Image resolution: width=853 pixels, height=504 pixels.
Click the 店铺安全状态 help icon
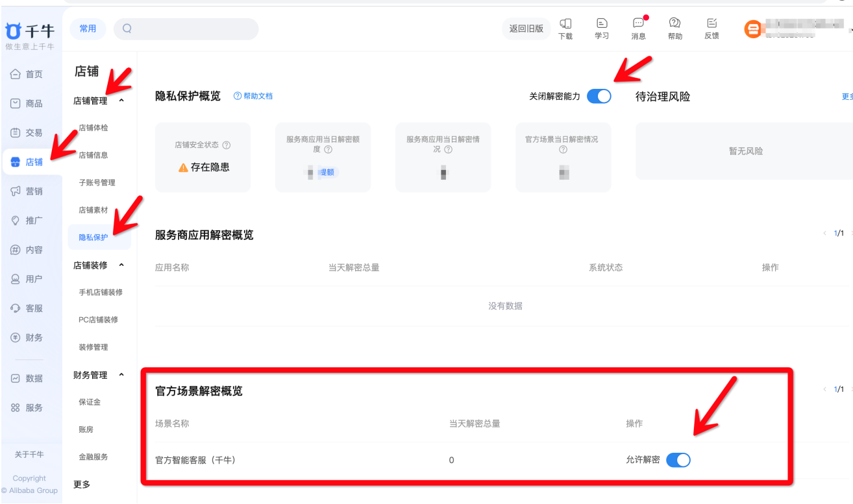(x=227, y=145)
